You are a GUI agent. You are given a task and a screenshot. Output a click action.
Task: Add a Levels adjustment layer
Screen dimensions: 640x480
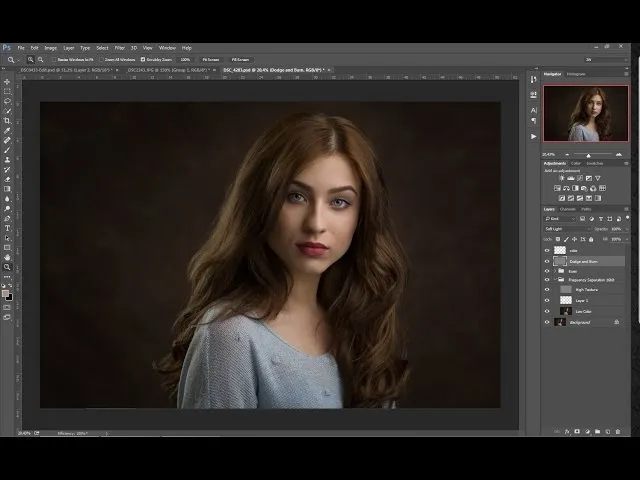tap(571, 178)
